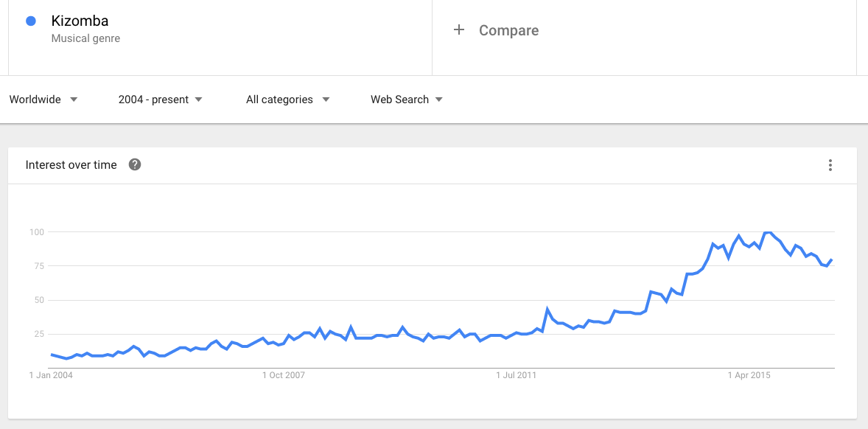Select the Kizomba search term
The height and width of the screenshot is (429, 868).
click(80, 21)
